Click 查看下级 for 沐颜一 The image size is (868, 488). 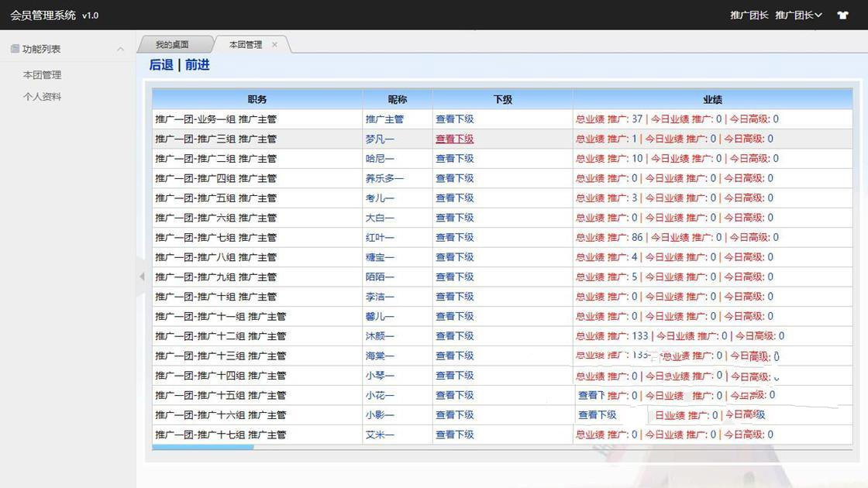pos(454,336)
